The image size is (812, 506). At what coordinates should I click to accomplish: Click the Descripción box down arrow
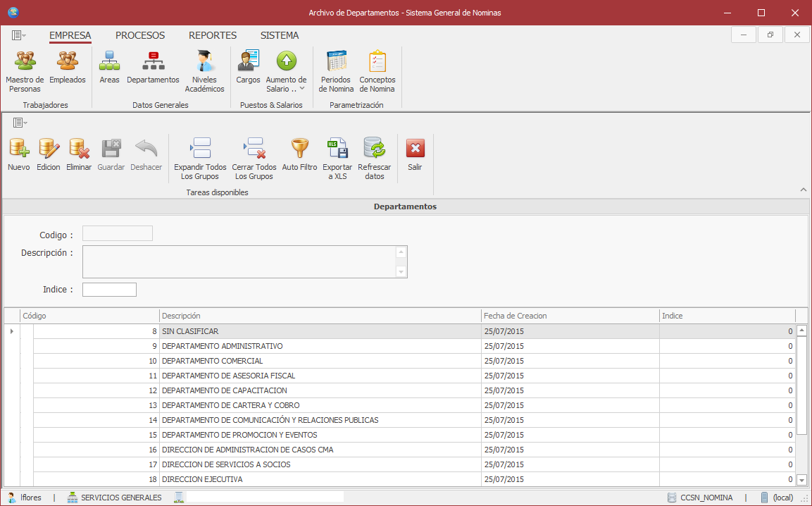[x=401, y=271]
